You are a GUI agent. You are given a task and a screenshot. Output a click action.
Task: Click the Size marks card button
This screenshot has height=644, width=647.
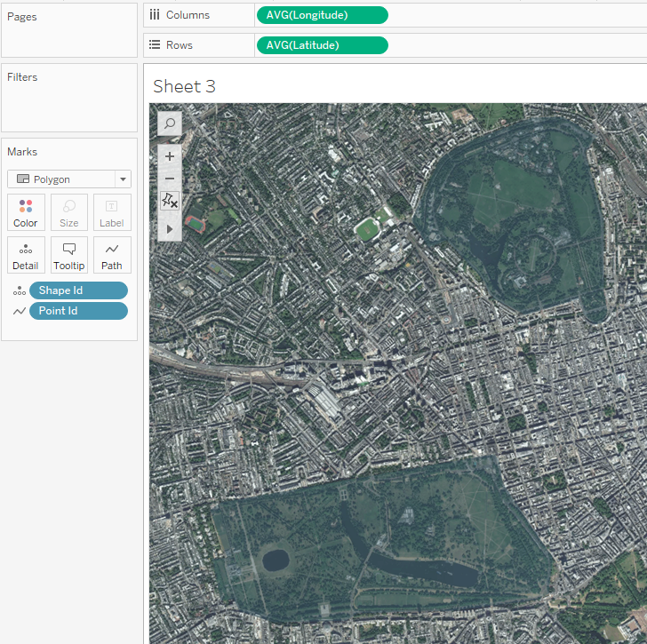(69, 212)
